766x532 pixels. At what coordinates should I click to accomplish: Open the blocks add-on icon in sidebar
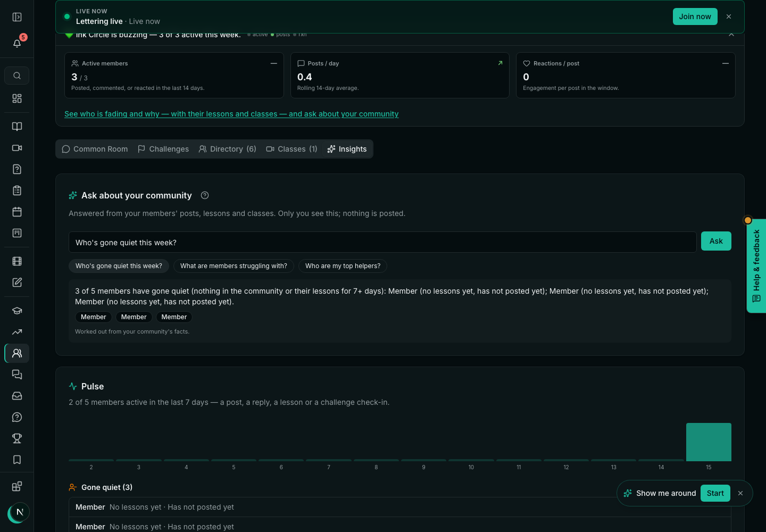(x=17, y=486)
